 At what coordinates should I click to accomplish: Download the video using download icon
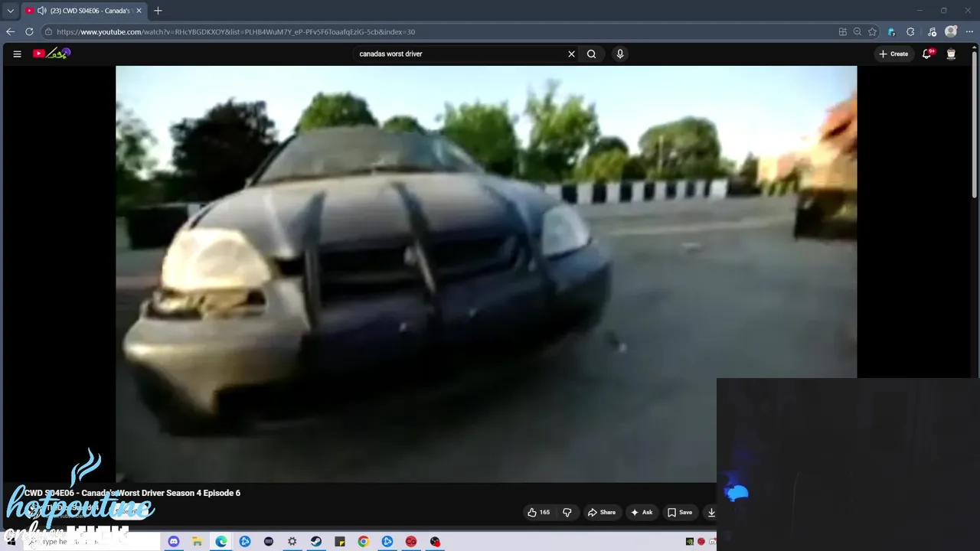click(x=711, y=513)
